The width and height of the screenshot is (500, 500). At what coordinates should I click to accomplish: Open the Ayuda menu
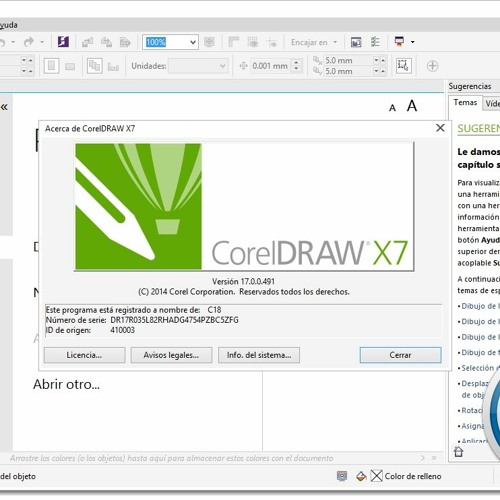[x=8, y=25]
